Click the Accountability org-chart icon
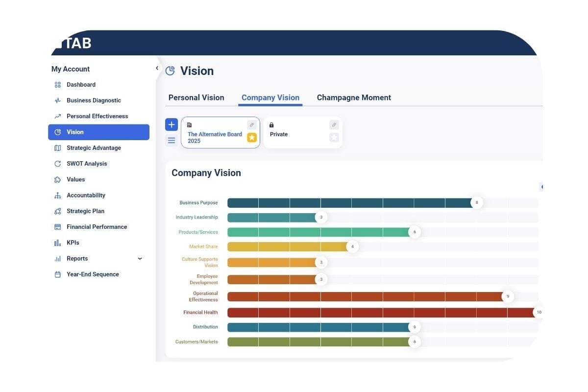The height and width of the screenshot is (392, 588). (57, 196)
